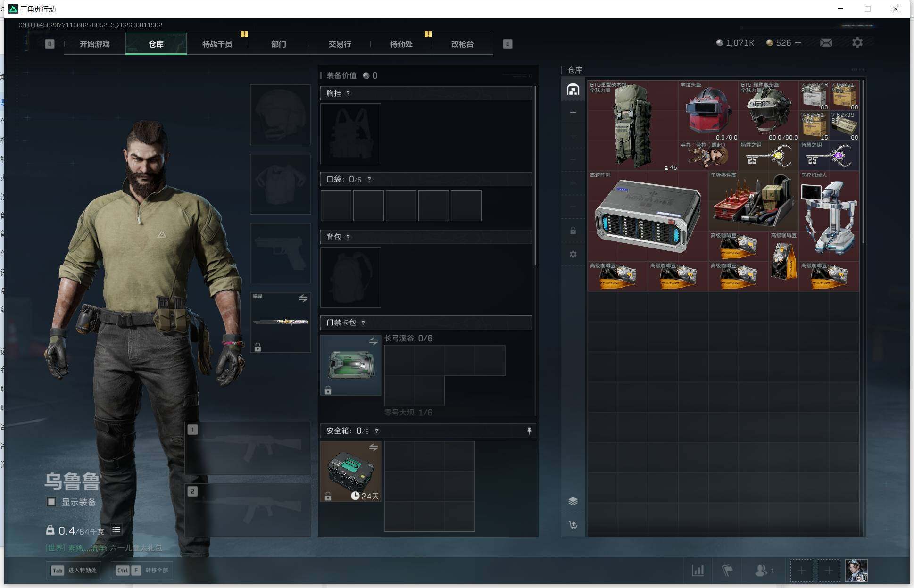Select secondary weapon slot 2
914x588 pixels.
[x=248, y=510]
